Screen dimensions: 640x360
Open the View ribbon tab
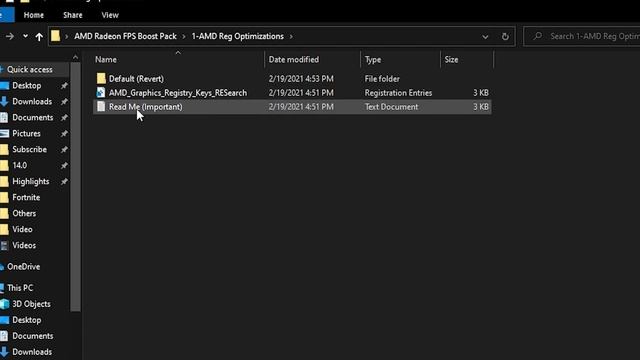coord(110,15)
